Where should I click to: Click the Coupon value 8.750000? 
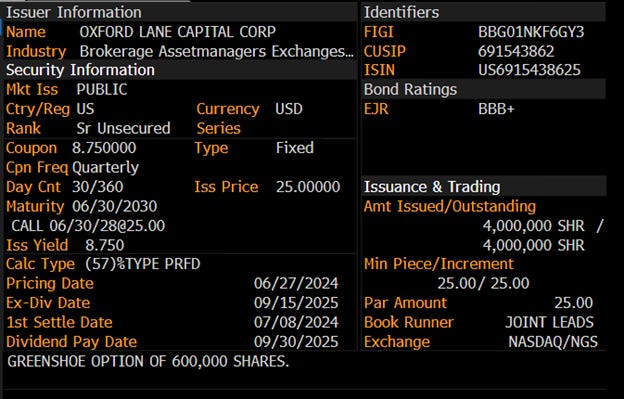(x=104, y=148)
